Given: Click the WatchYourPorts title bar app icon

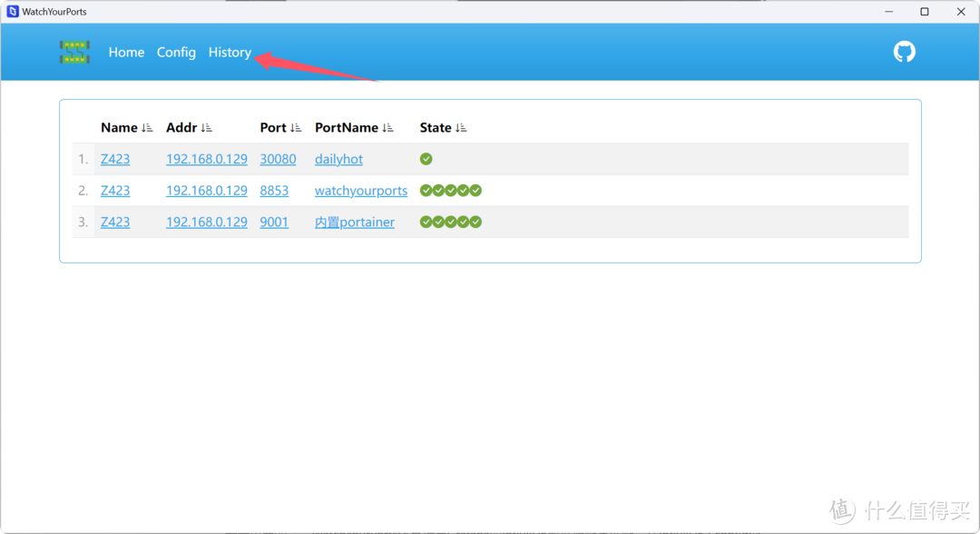Looking at the screenshot, I should [13, 12].
